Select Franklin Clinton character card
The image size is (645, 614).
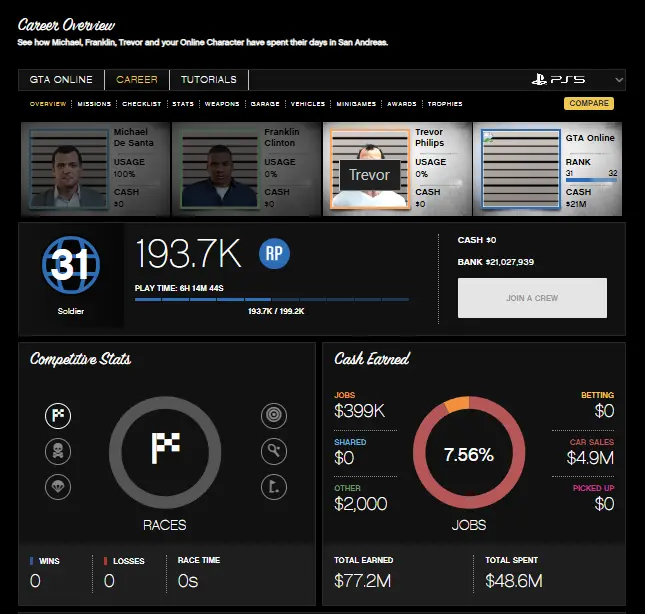(246, 166)
